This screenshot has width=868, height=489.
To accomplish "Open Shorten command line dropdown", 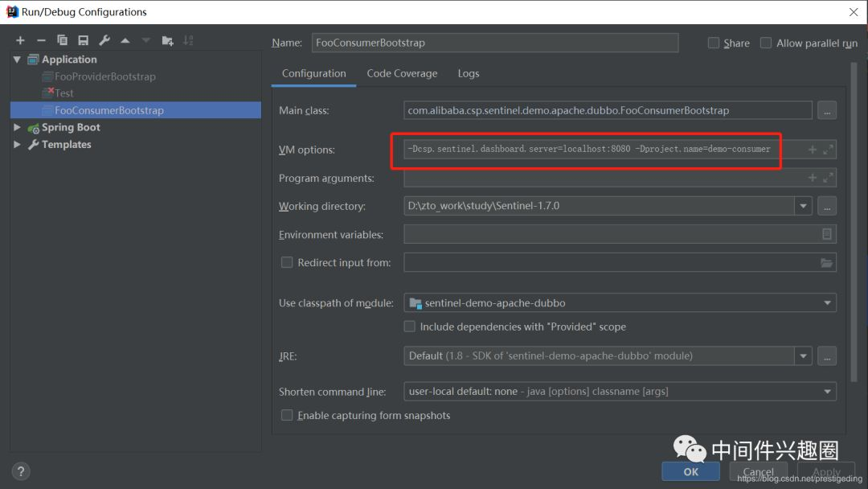I will 827,392.
